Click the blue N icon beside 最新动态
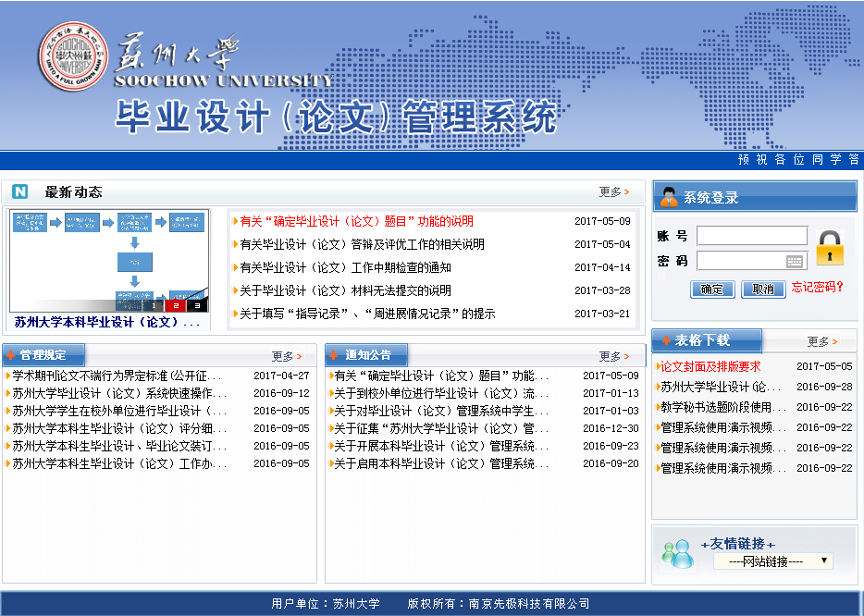 tap(20, 192)
